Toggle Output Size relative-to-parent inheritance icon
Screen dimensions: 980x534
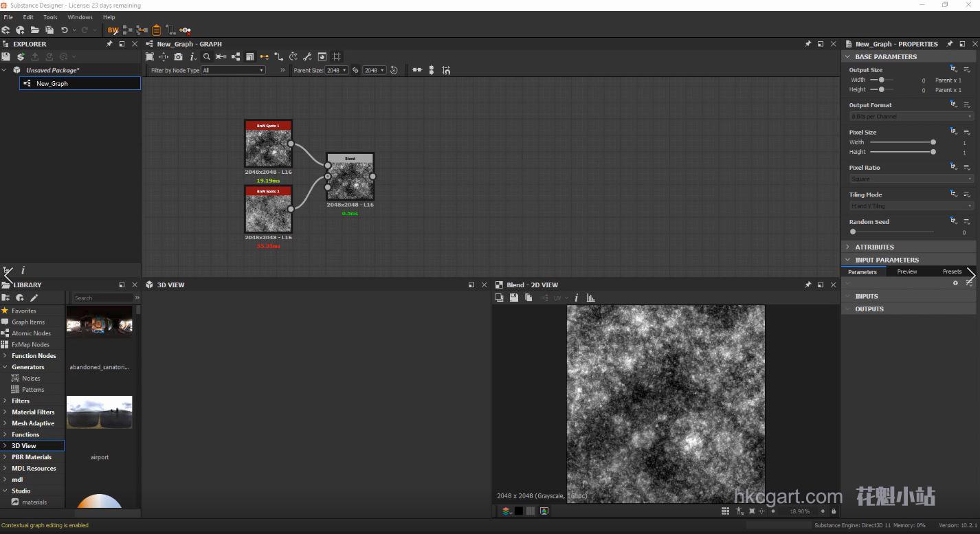pos(953,69)
